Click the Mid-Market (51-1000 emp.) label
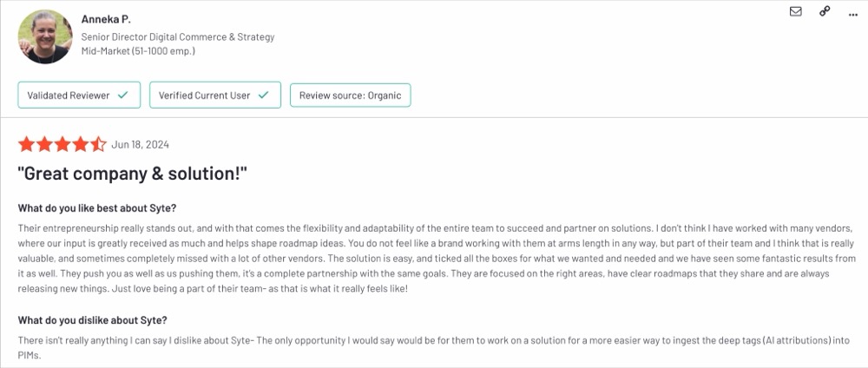868x368 pixels. coord(138,51)
